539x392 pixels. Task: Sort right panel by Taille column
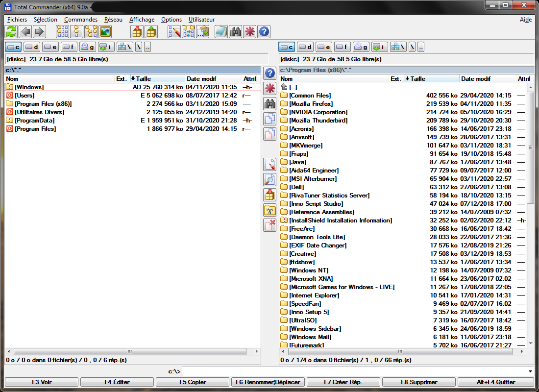click(x=432, y=79)
